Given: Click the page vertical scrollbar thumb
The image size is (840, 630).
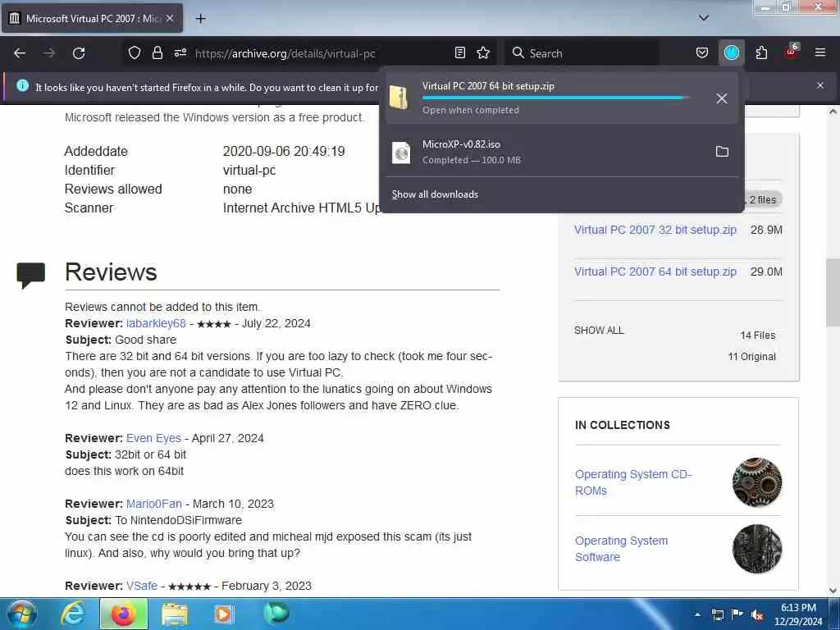Looking at the screenshot, I should pyautogui.click(x=833, y=292).
